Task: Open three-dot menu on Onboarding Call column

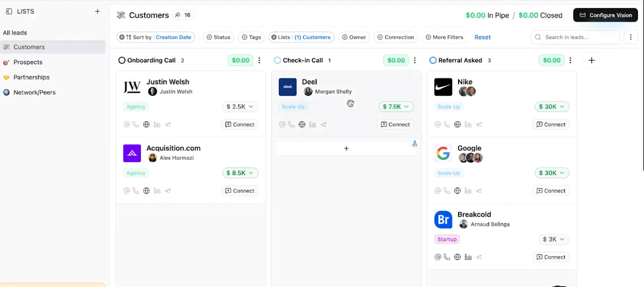Action: pyautogui.click(x=259, y=60)
